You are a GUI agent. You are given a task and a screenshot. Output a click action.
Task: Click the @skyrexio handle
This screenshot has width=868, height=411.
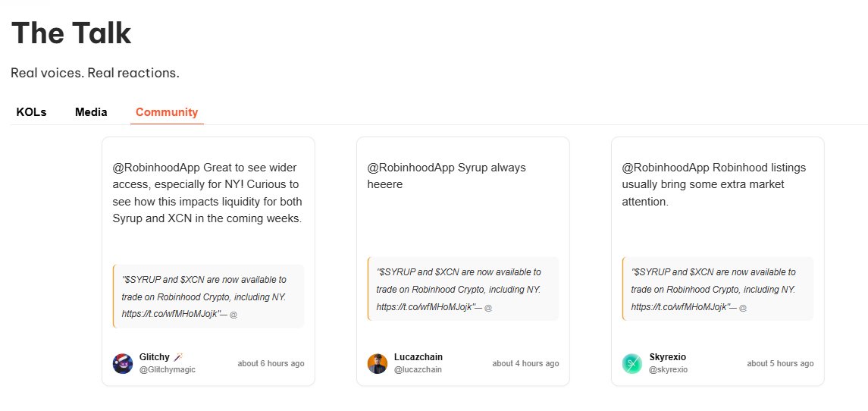click(669, 369)
